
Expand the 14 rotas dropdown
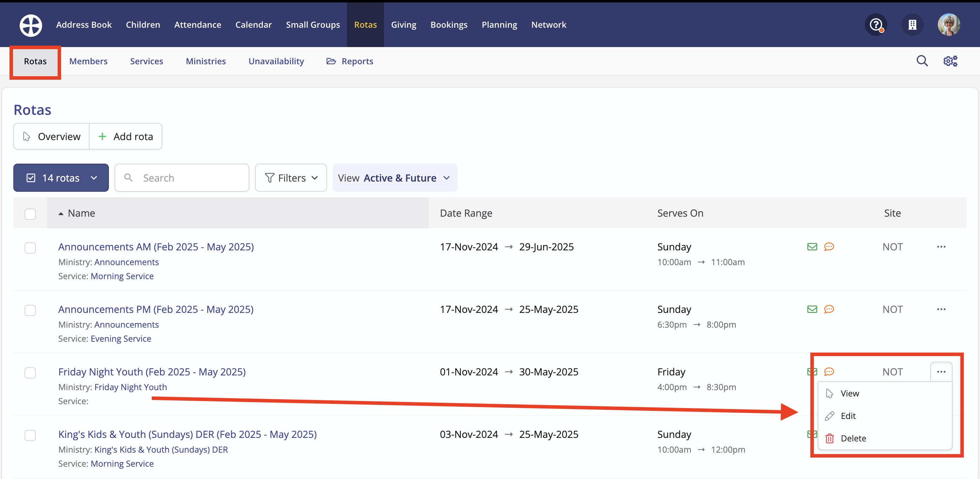coord(61,178)
